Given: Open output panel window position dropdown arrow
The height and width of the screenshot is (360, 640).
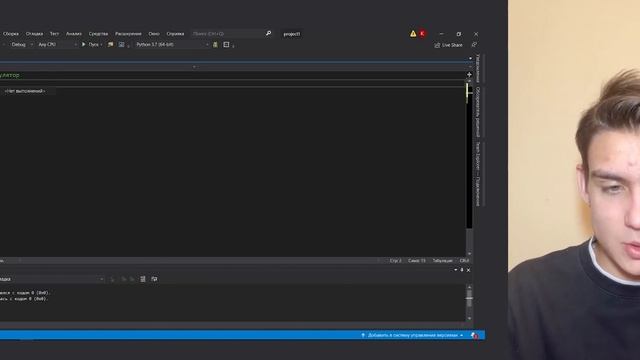Looking at the screenshot, I should (x=456, y=270).
